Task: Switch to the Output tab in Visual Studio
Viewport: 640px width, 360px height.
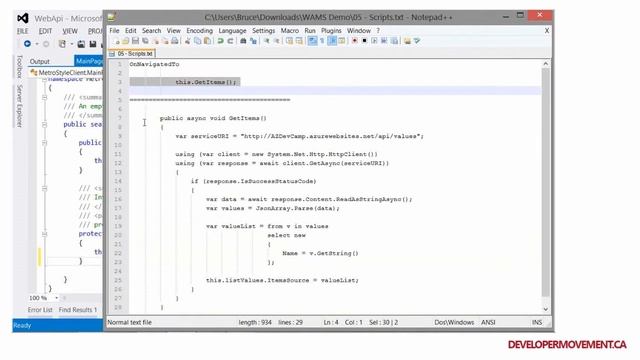Action: 40,61
